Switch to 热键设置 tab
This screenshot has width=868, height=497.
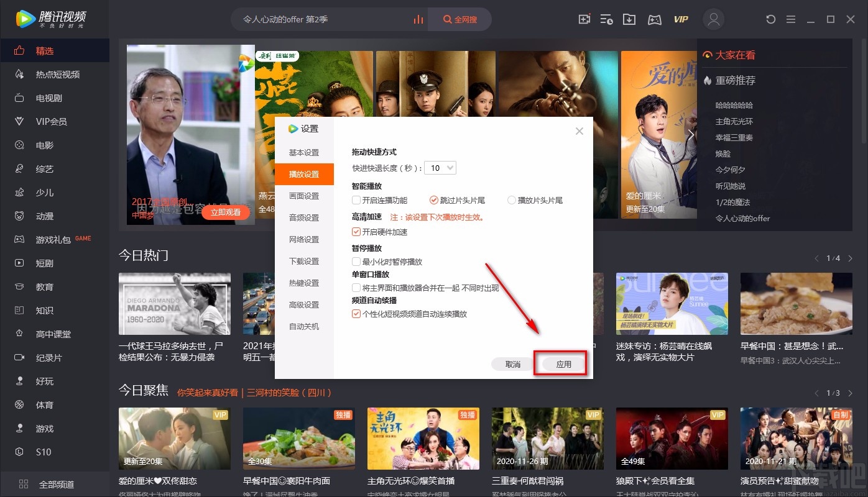tap(304, 283)
